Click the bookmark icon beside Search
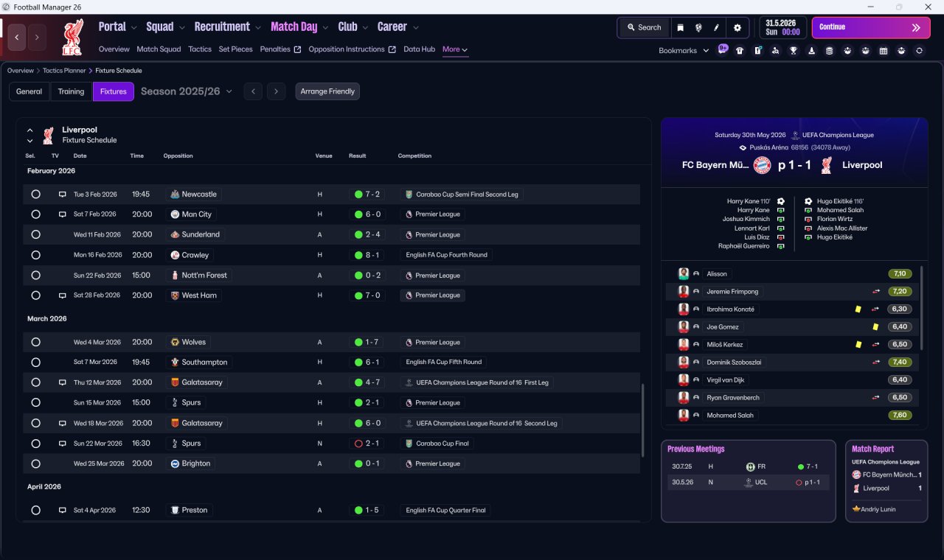 (681, 28)
